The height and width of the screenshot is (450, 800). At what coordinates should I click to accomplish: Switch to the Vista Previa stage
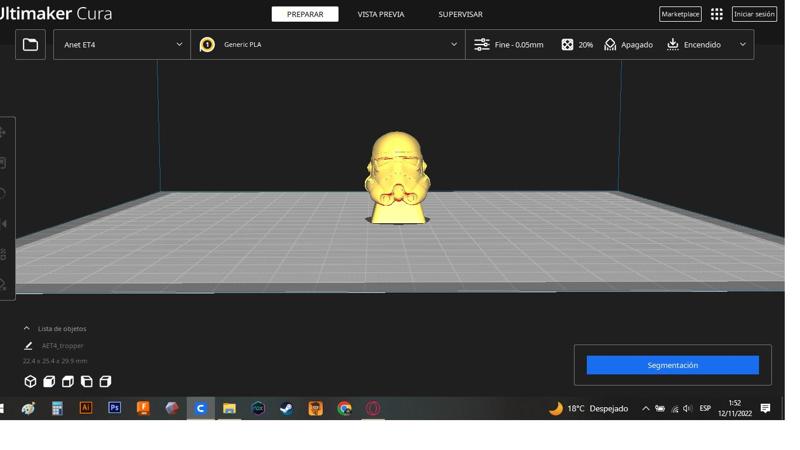point(381,14)
